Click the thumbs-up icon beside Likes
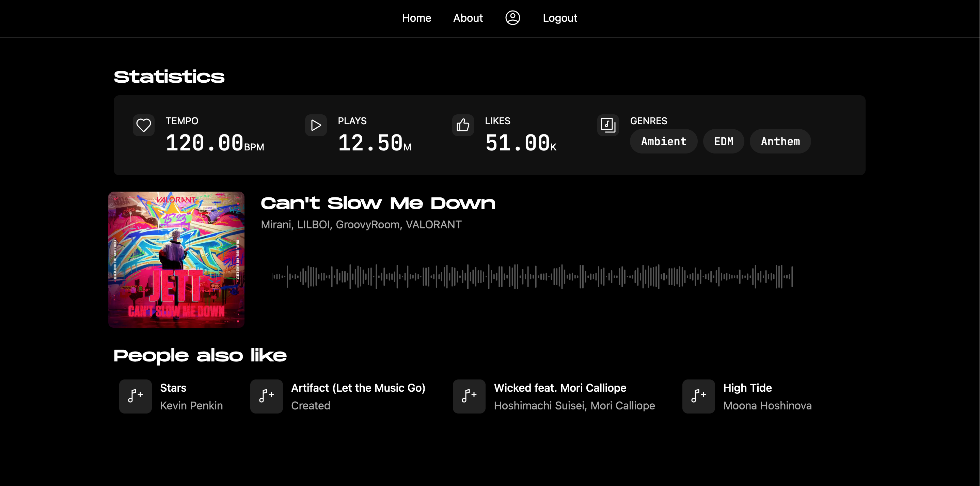Screen dimensions: 980x486 pyautogui.click(x=463, y=125)
